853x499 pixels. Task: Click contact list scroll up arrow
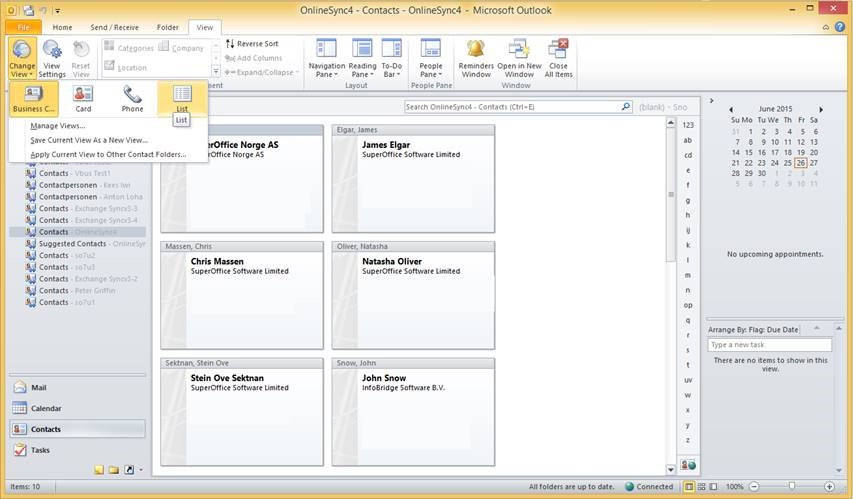671,124
